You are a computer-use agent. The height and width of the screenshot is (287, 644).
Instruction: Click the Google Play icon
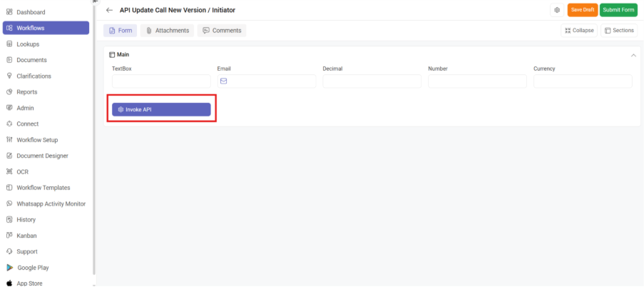pyautogui.click(x=9, y=268)
